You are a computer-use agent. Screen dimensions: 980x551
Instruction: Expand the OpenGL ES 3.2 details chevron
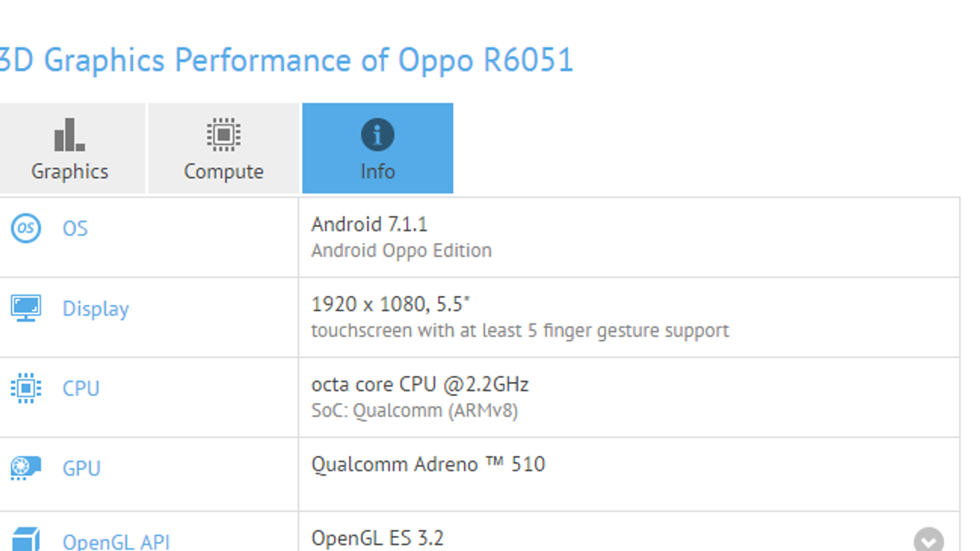coord(929,541)
